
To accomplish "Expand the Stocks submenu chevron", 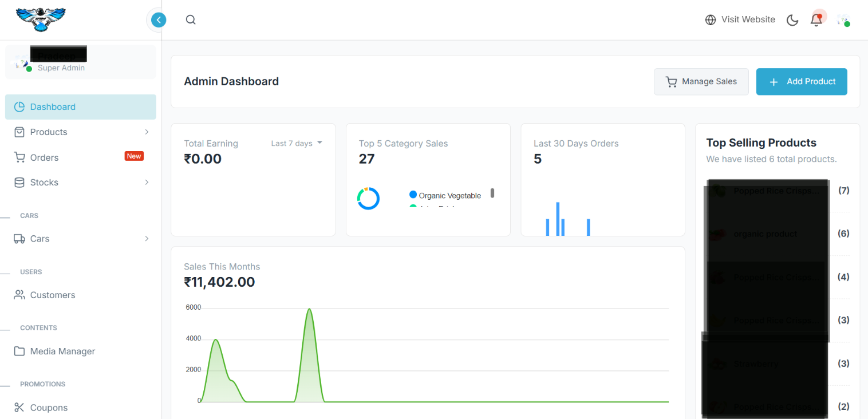I will [x=147, y=183].
